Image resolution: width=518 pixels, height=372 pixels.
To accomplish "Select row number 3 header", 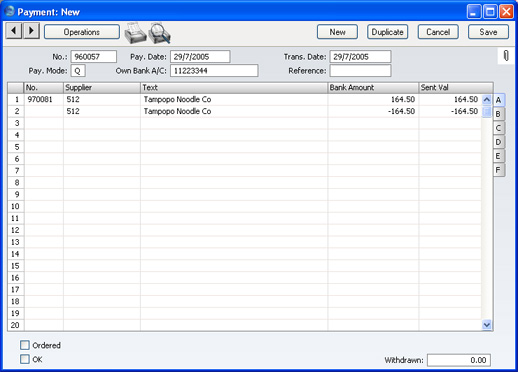I will coord(16,123).
